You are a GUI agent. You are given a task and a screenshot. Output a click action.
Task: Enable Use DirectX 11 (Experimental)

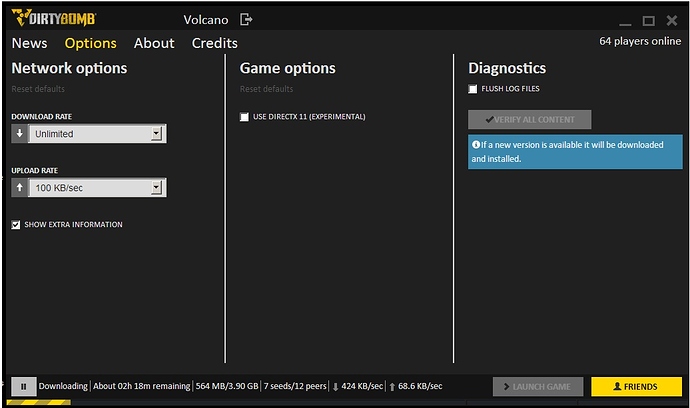244,117
